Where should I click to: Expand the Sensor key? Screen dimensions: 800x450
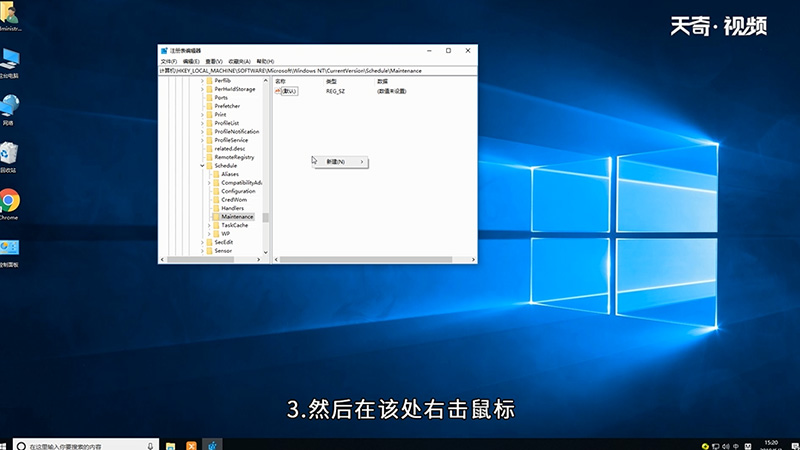(202, 251)
